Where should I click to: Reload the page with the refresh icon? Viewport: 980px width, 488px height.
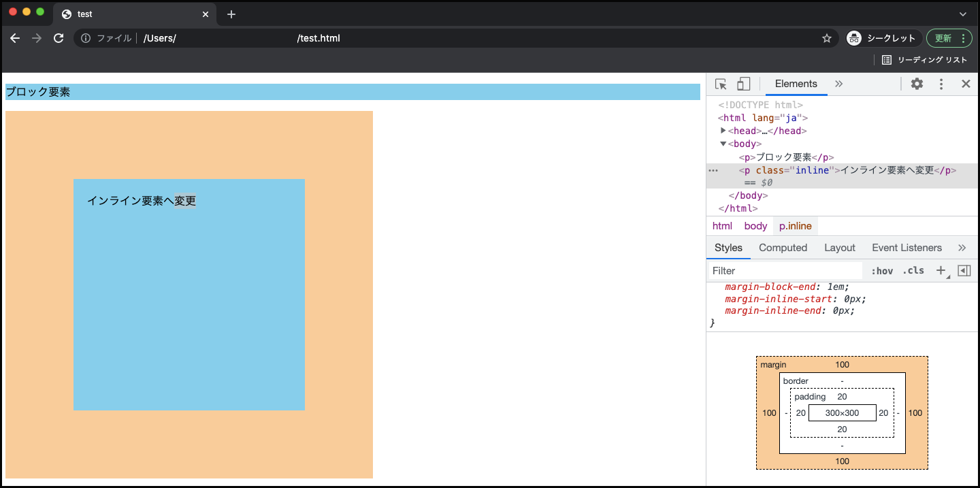[59, 38]
